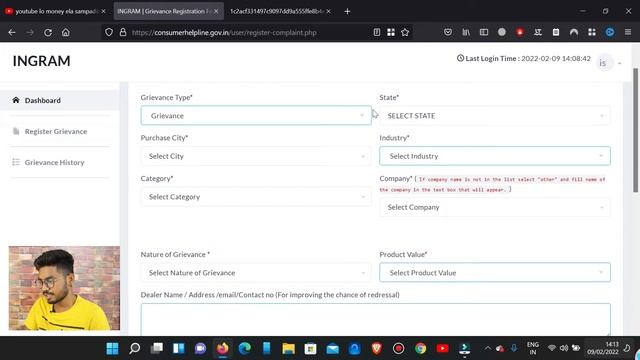This screenshot has width=640, height=360.
Task: Open the Windows Start menu
Action: click(x=112, y=348)
